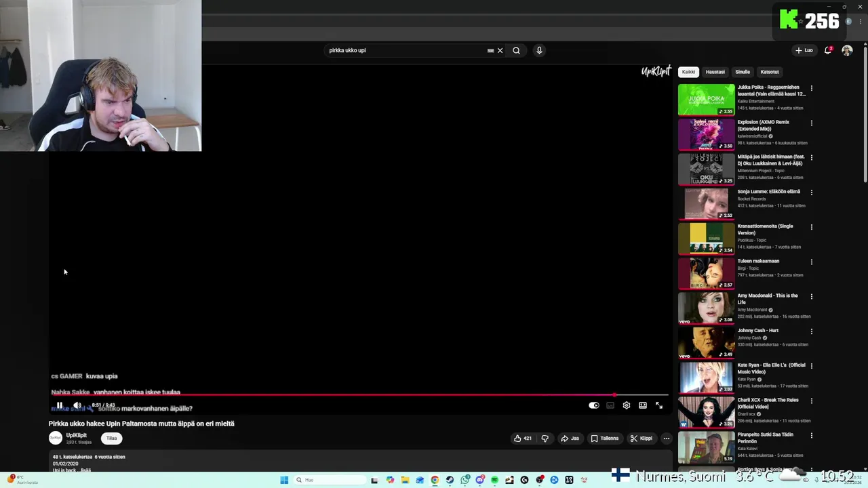Like the video with 421 likes
868x488 pixels.
point(522,439)
